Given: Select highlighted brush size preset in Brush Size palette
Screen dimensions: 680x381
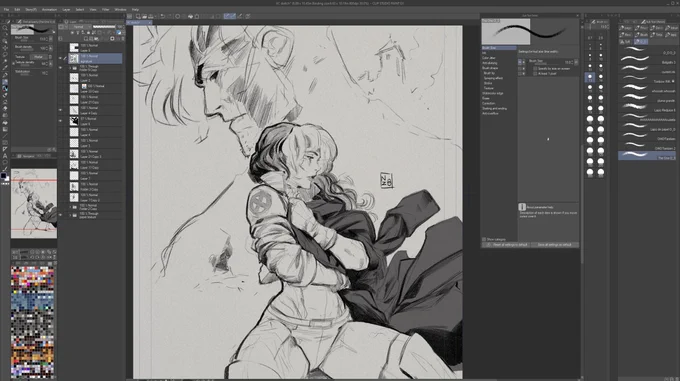Looking at the screenshot, I should (590, 78).
